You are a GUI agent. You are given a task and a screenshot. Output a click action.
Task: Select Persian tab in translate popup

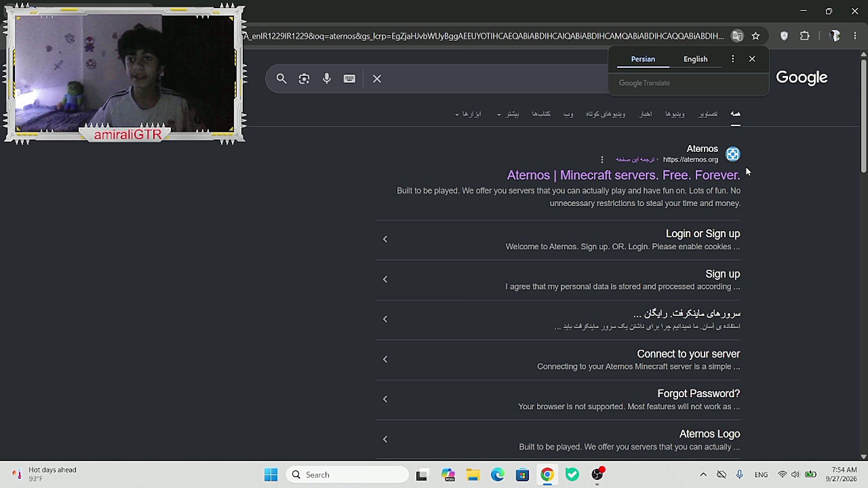pyautogui.click(x=643, y=59)
